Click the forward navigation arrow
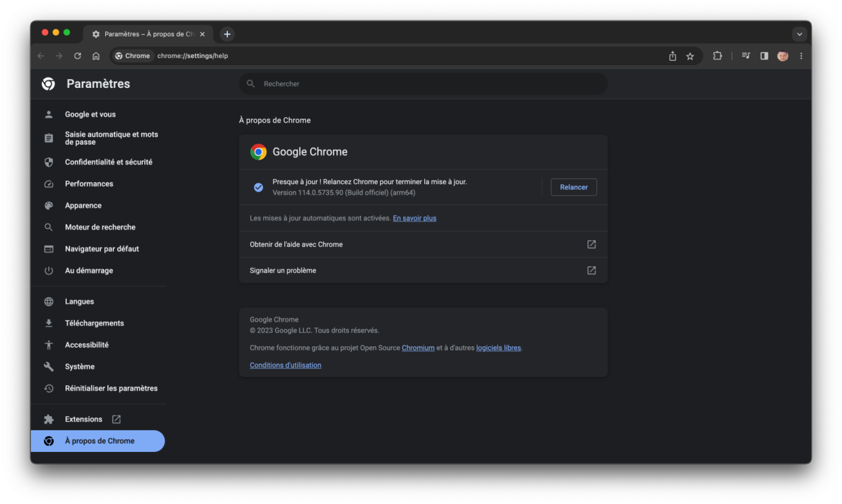The image size is (842, 504). pos(59,56)
